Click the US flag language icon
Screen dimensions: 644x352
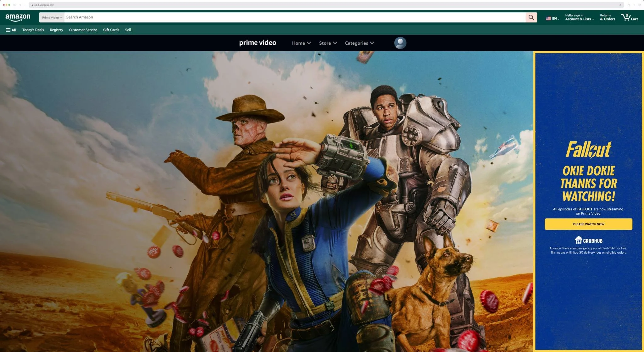coord(548,19)
